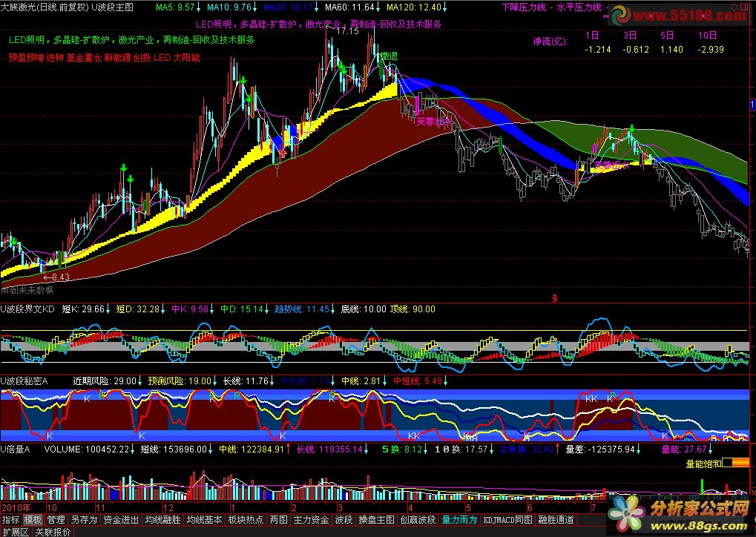The height and width of the screenshot is (537, 756).
Task: Click the 5日 net flow value 1.140
Action: (x=671, y=49)
